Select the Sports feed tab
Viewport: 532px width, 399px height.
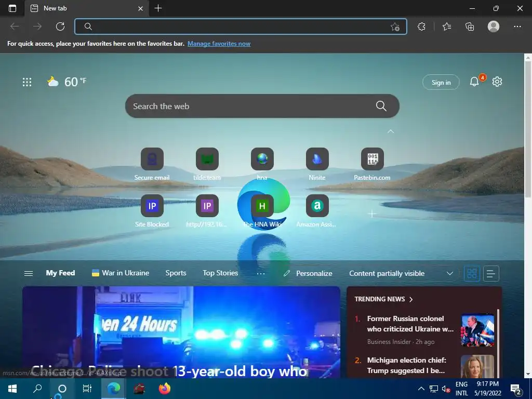[176, 273]
